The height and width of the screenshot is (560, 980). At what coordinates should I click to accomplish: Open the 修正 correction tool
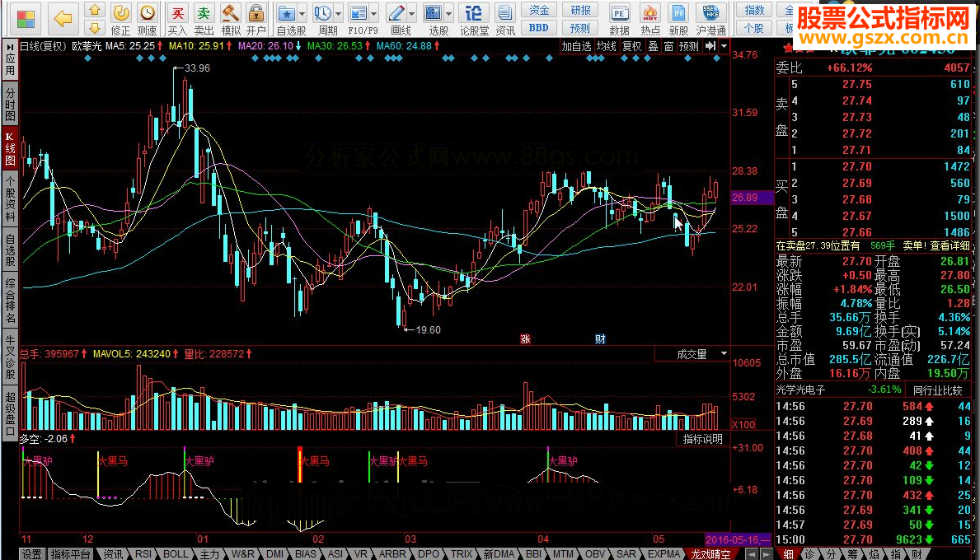coord(120,20)
